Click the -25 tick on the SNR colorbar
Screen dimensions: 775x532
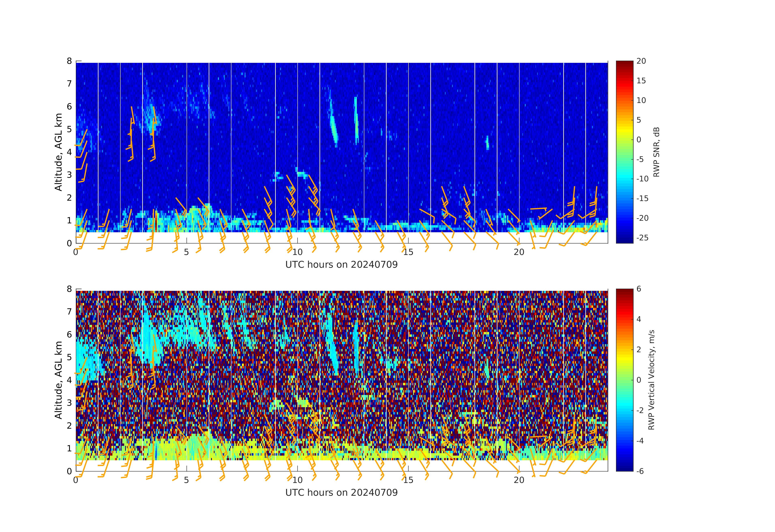point(642,238)
